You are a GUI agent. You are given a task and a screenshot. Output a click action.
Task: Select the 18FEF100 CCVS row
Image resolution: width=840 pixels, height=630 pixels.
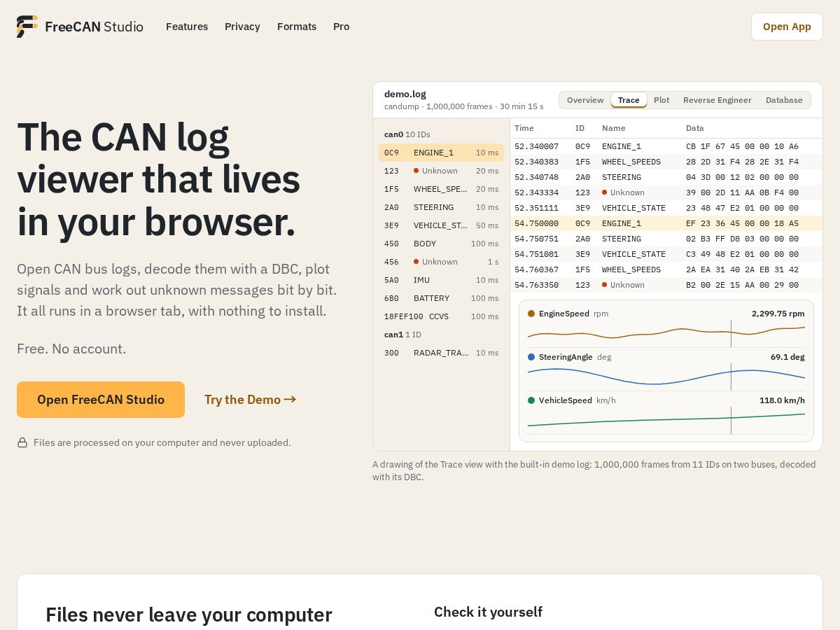(x=441, y=316)
